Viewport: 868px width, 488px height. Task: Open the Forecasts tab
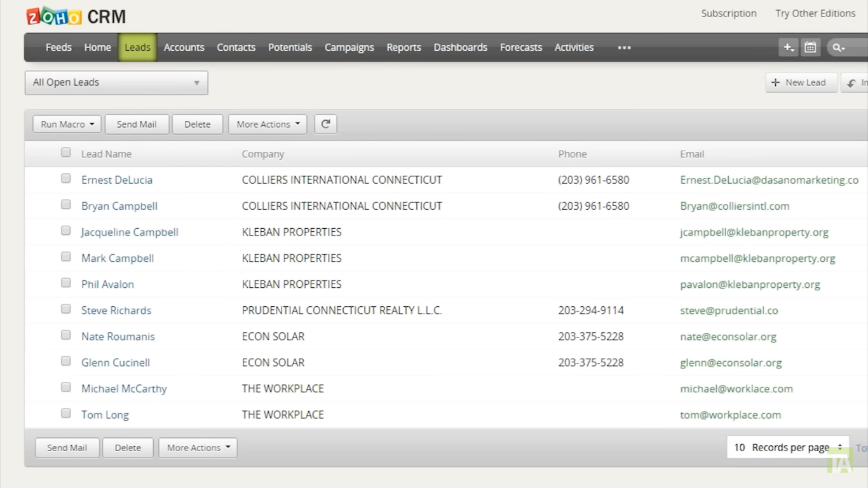click(x=521, y=48)
